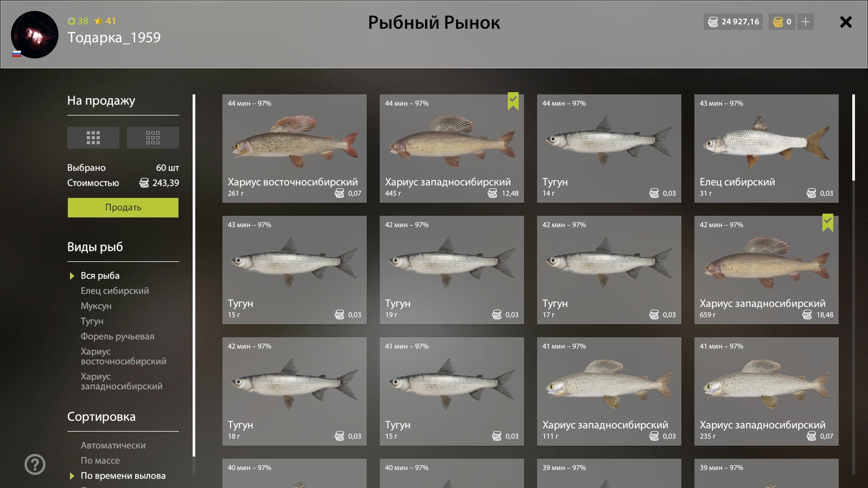Open player avatar of Тодарка_1959
The image size is (868, 488).
pyautogui.click(x=35, y=35)
